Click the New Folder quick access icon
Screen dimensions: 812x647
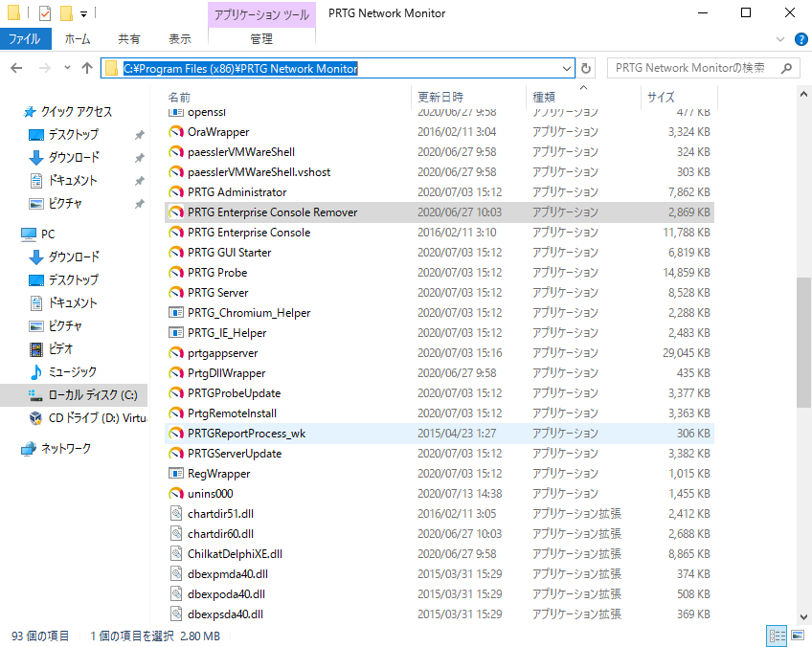point(66,13)
